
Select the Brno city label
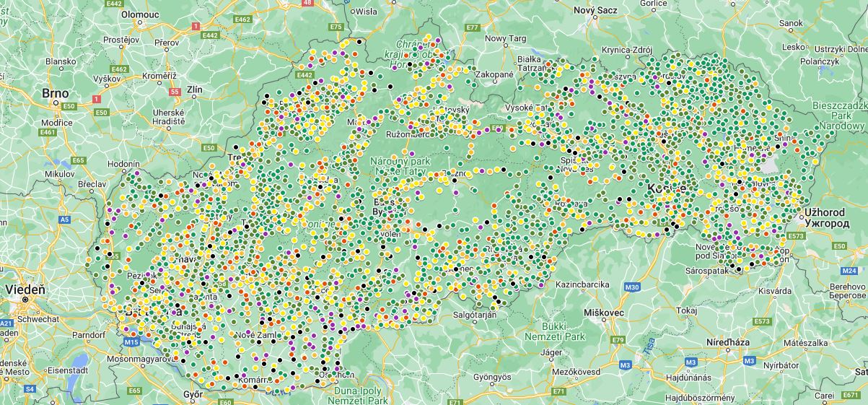[56, 93]
